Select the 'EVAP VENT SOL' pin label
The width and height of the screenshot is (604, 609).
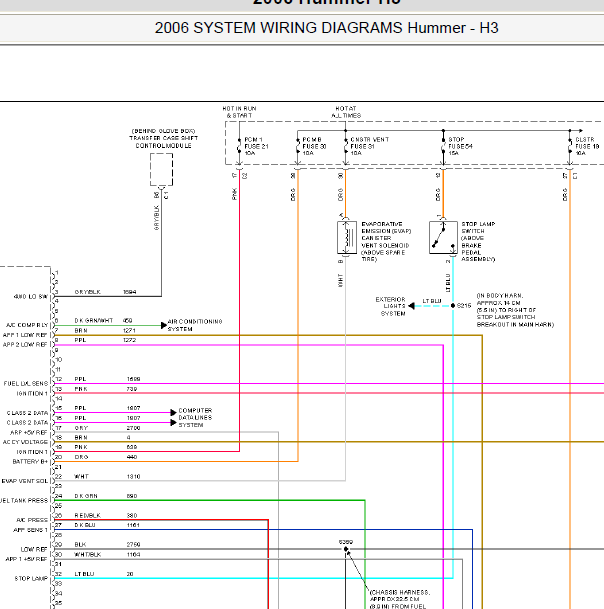click(x=25, y=481)
